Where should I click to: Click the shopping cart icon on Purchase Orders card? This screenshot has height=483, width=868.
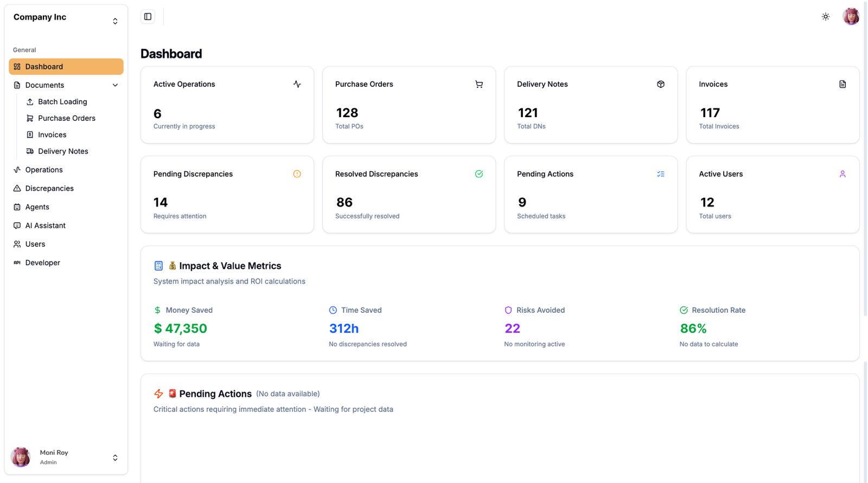click(x=478, y=84)
